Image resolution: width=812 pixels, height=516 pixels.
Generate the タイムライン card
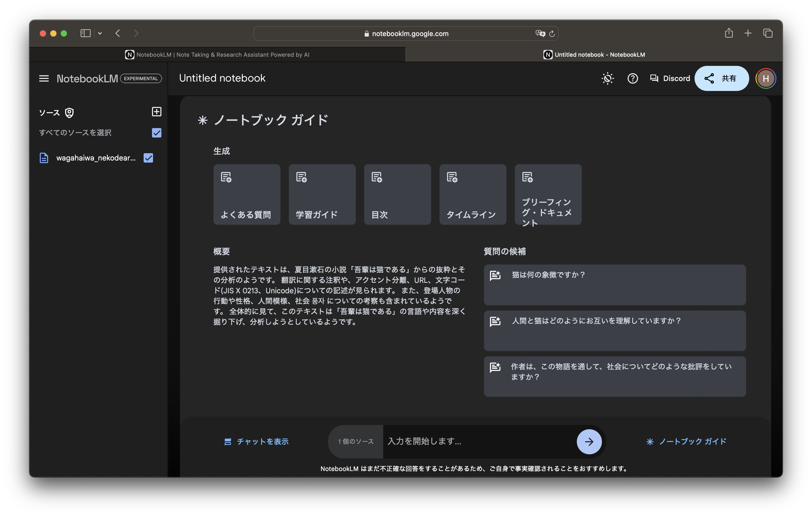472,194
